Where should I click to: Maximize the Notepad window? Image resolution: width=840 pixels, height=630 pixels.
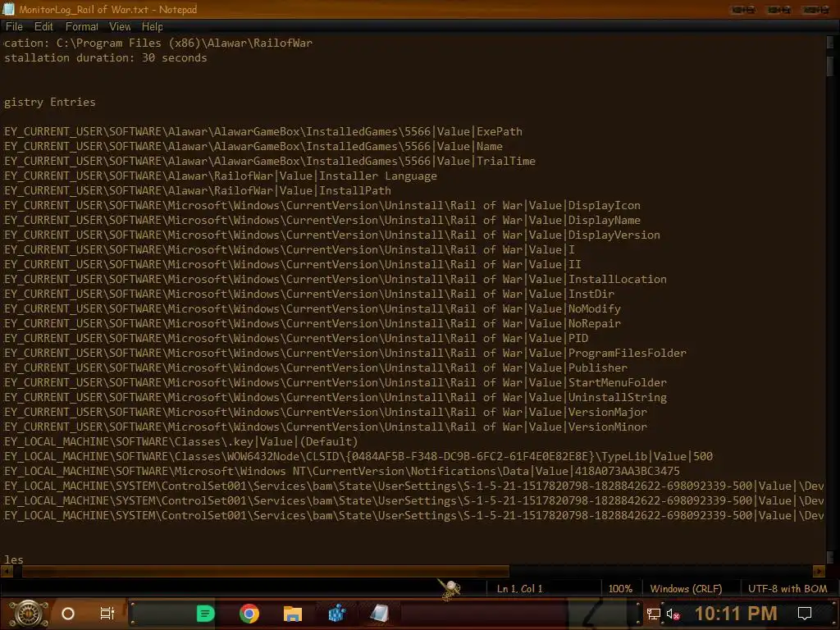[779, 10]
